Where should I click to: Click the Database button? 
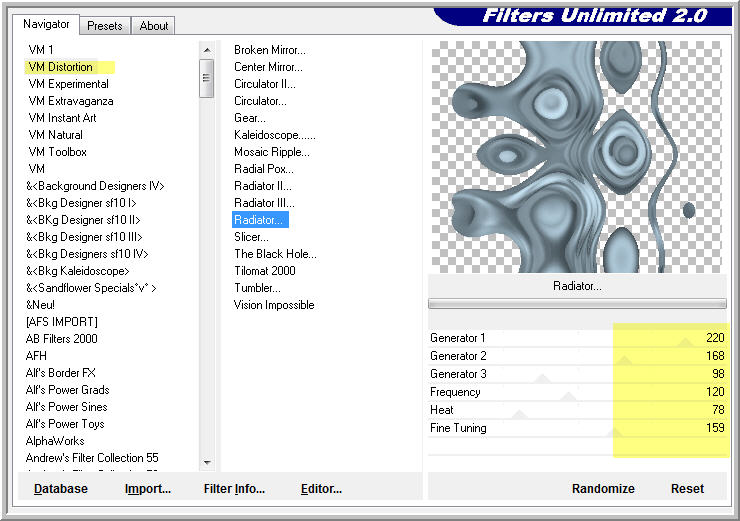(60, 488)
